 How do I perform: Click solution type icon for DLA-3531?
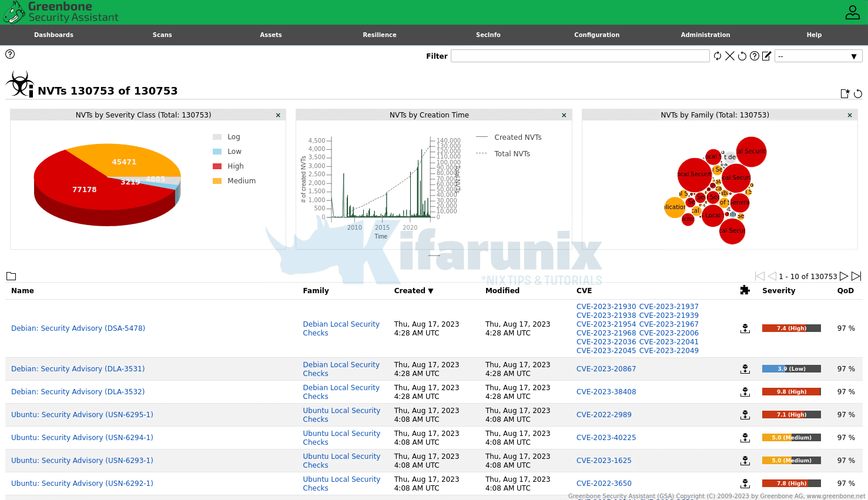pos(745,369)
